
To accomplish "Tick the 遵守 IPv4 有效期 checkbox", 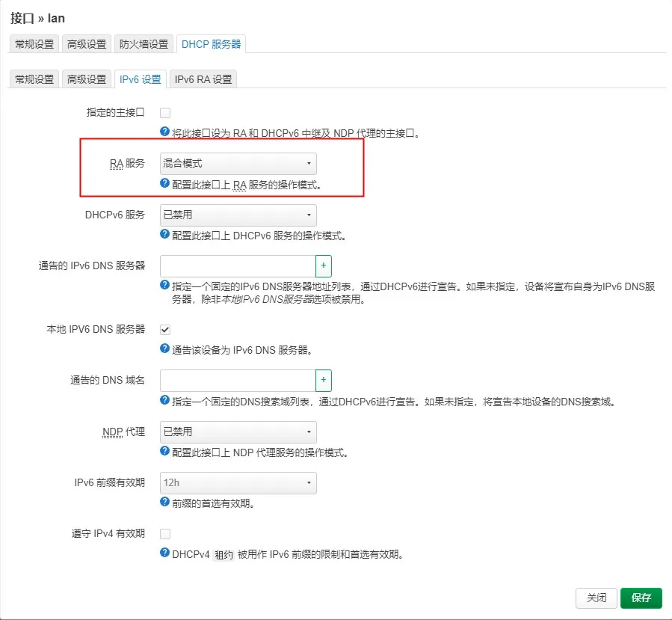I will pyautogui.click(x=165, y=534).
